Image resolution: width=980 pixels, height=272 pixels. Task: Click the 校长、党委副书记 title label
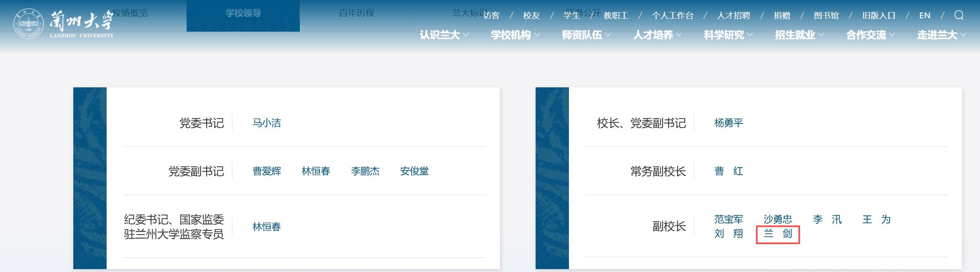coord(641,123)
